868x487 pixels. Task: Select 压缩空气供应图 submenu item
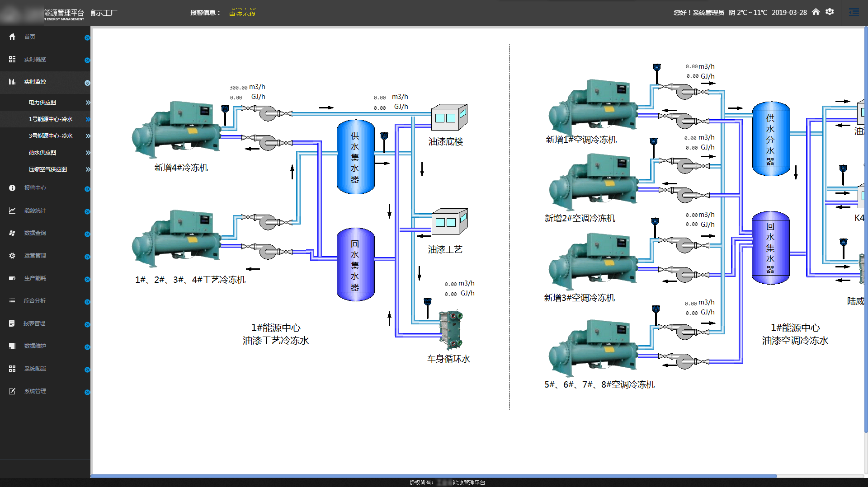pyautogui.click(x=45, y=169)
